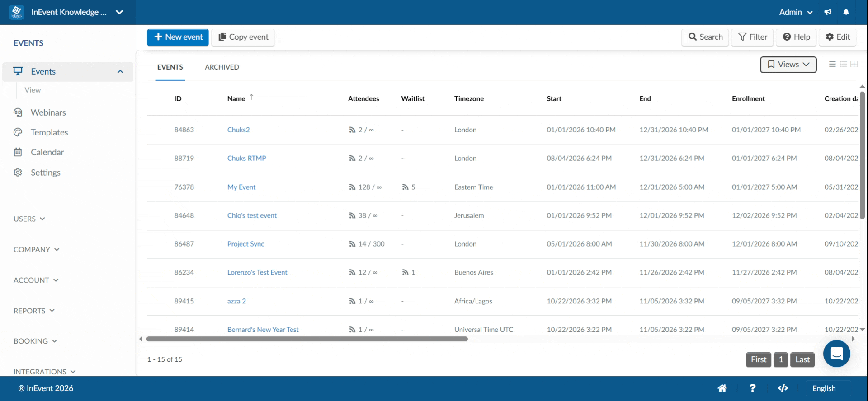Viewport: 868px width, 401px height.
Task: Expand the Views dropdown
Action: (788, 65)
